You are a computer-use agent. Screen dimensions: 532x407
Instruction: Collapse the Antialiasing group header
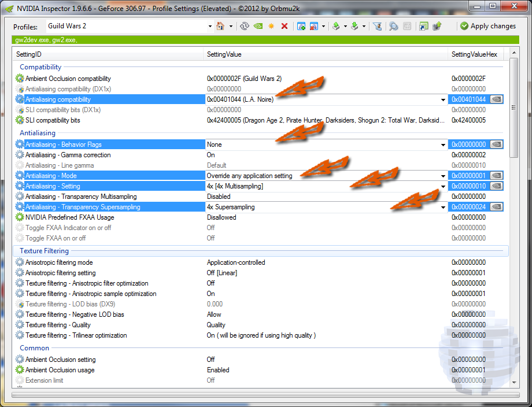tap(38, 132)
